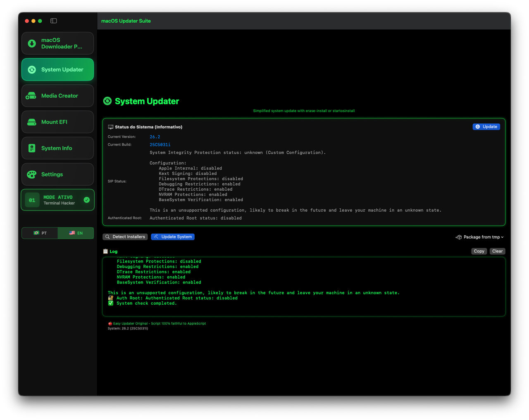Viewport: 529px width, 420px height.
Task: Click the System Info document icon
Action: pos(32,148)
